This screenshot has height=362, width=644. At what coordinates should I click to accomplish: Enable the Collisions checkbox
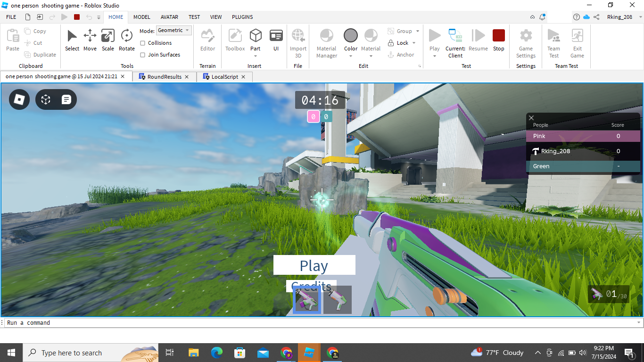coord(143,43)
